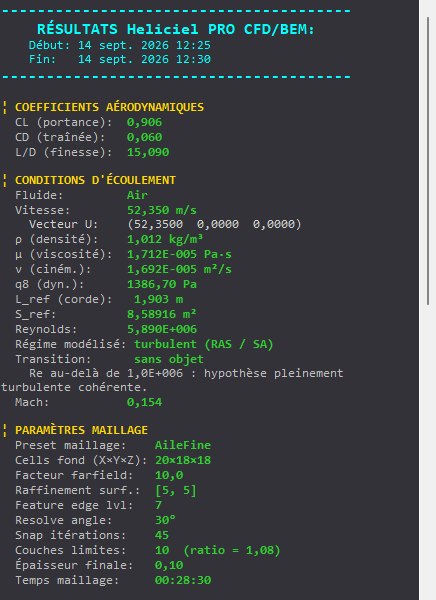Select the CD (traînée) value 0,060
This screenshot has width=436, height=600.
(144, 137)
